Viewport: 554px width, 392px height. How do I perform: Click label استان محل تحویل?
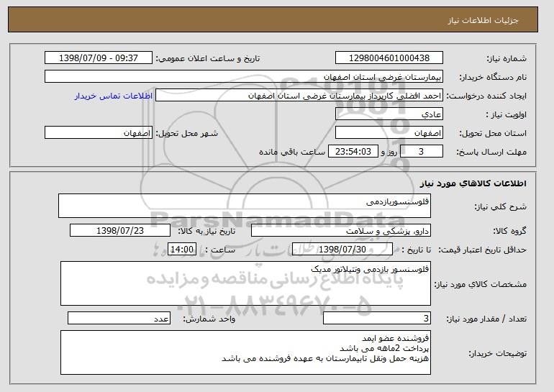point(493,134)
